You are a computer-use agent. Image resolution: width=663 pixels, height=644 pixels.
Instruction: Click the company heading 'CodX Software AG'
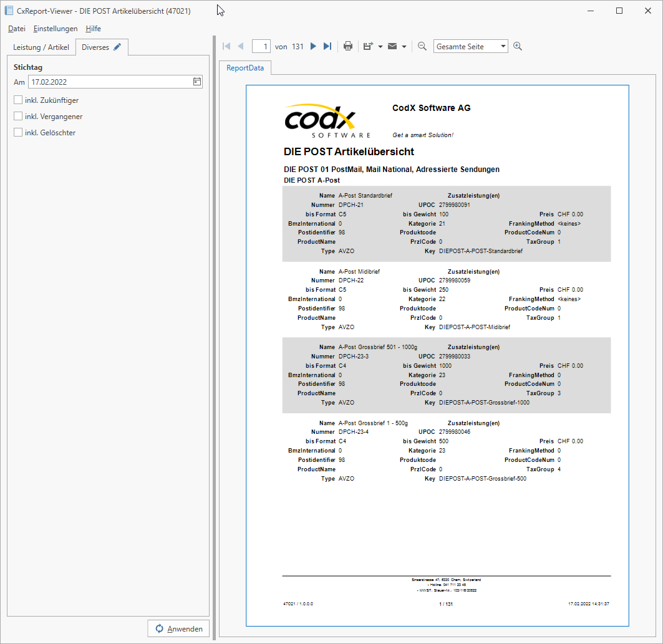coord(431,108)
